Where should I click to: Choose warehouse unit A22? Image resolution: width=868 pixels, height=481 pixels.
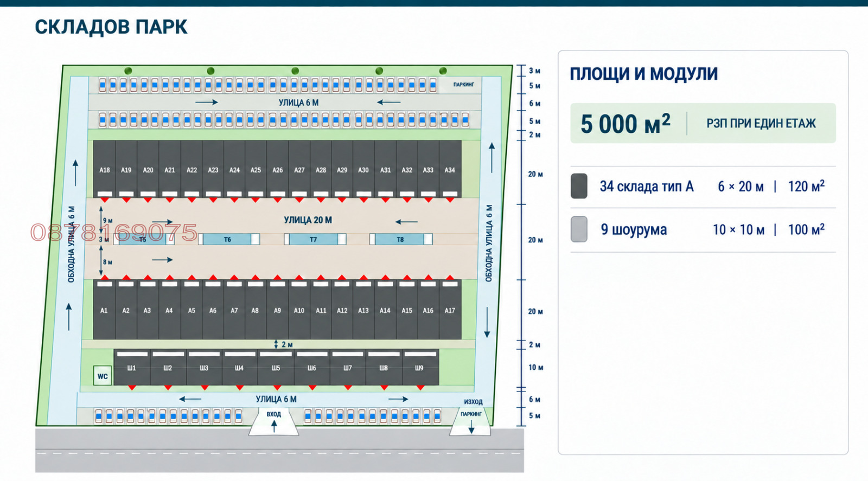[x=192, y=169]
